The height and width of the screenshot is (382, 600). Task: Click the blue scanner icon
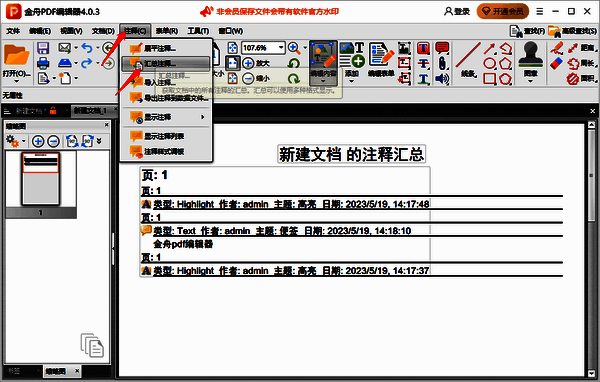click(65, 63)
